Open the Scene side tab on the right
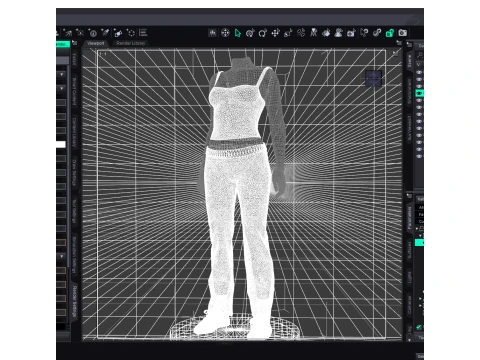This screenshot has height=360, width=480. [x=409, y=61]
